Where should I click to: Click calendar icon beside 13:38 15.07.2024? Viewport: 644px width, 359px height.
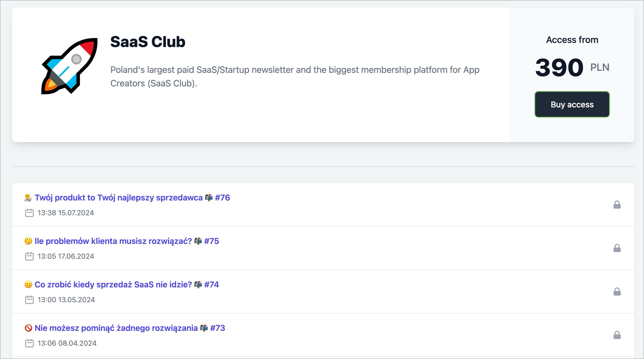29,213
